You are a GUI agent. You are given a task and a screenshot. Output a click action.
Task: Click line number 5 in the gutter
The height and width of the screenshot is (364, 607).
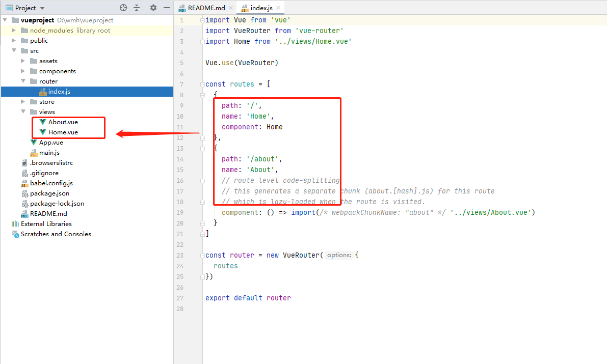tap(181, 63)
